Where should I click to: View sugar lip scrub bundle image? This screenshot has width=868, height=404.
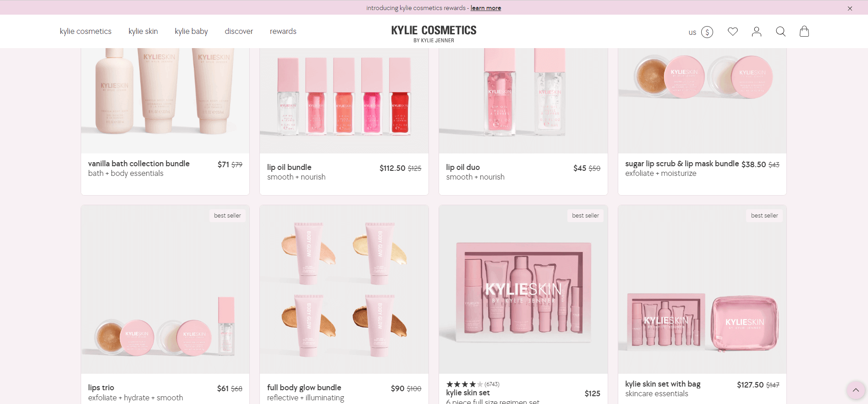(x=702, y=101)
